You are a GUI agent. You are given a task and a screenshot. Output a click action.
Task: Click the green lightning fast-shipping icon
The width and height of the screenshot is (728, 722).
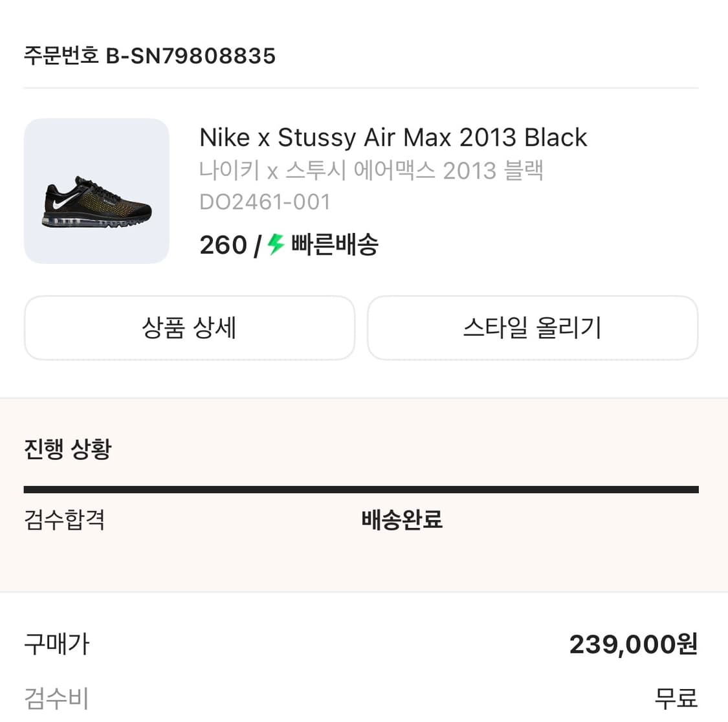coord(275,245)
